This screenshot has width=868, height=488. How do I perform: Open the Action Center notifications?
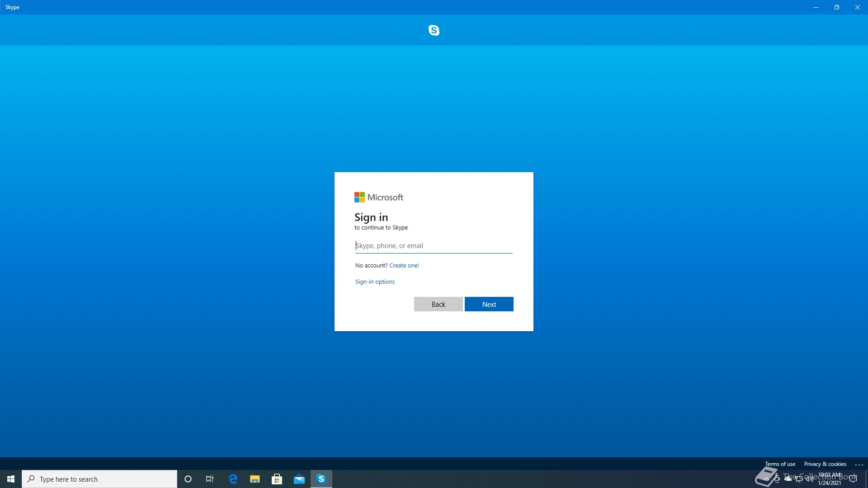click(853, 479)
